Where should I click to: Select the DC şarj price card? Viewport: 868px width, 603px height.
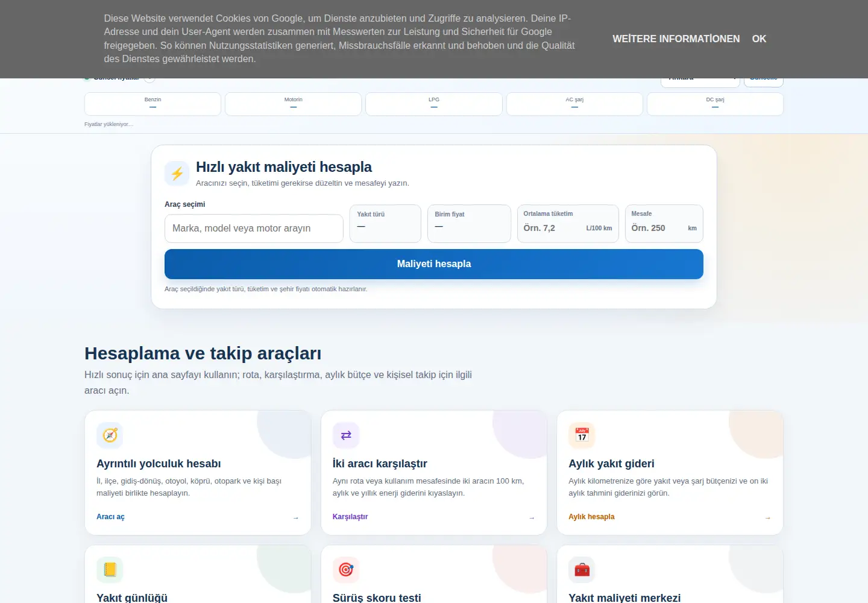point(715,104)
